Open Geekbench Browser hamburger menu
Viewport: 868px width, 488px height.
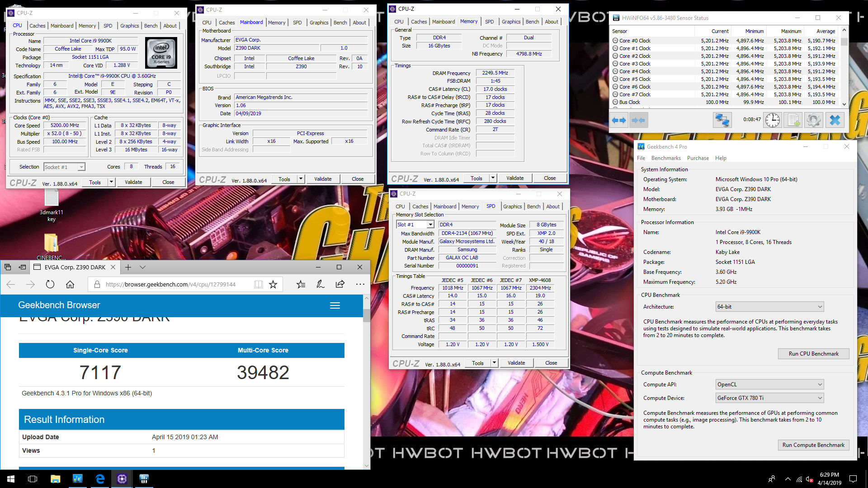pos(335,305)
